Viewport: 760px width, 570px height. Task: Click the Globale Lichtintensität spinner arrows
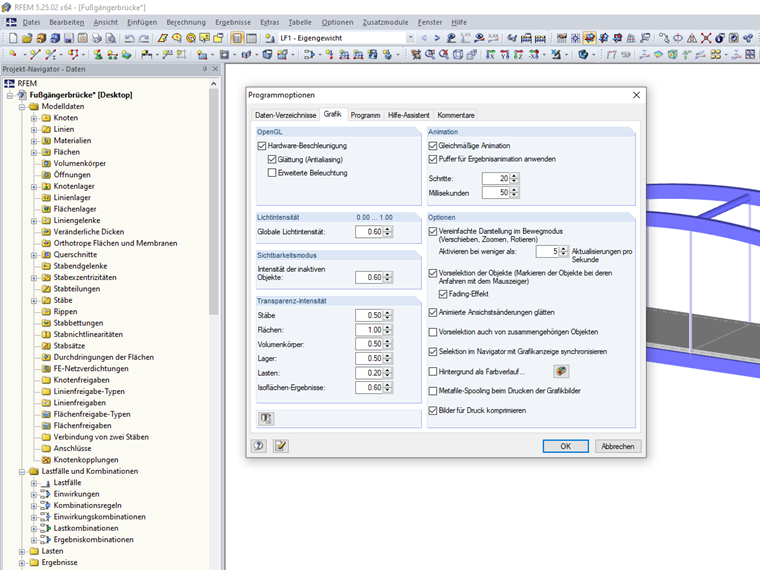click(387, 232)
